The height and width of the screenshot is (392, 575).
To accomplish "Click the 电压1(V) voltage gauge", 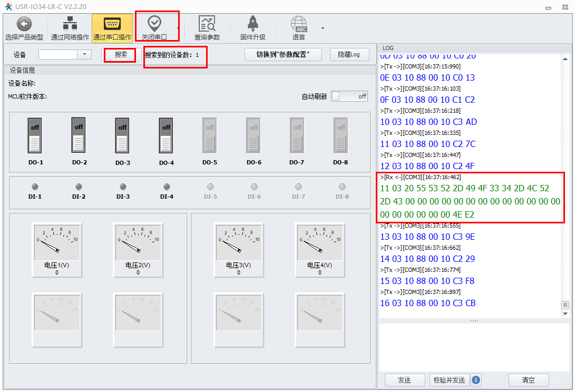I will tap(56, 242).
